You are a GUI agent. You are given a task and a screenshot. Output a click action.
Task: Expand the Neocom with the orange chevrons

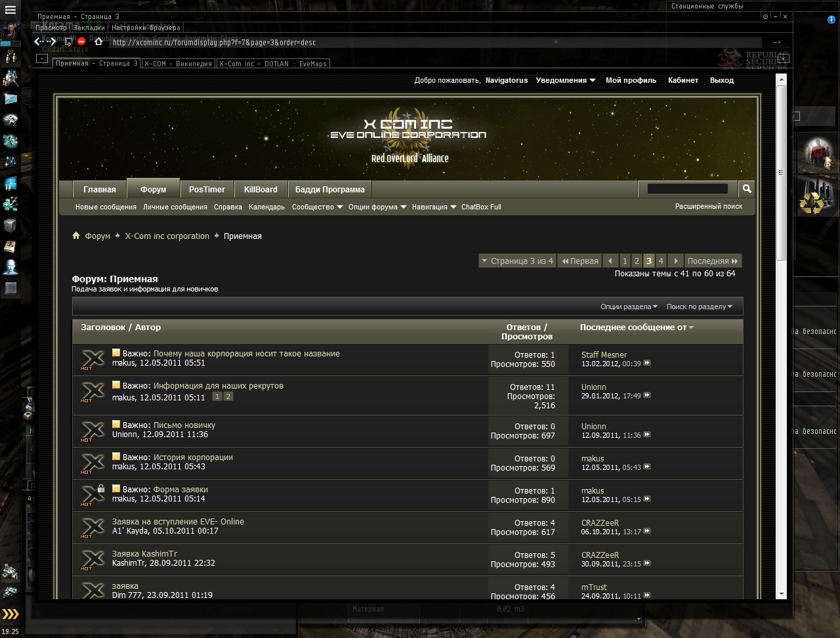(x=10, y=614)
